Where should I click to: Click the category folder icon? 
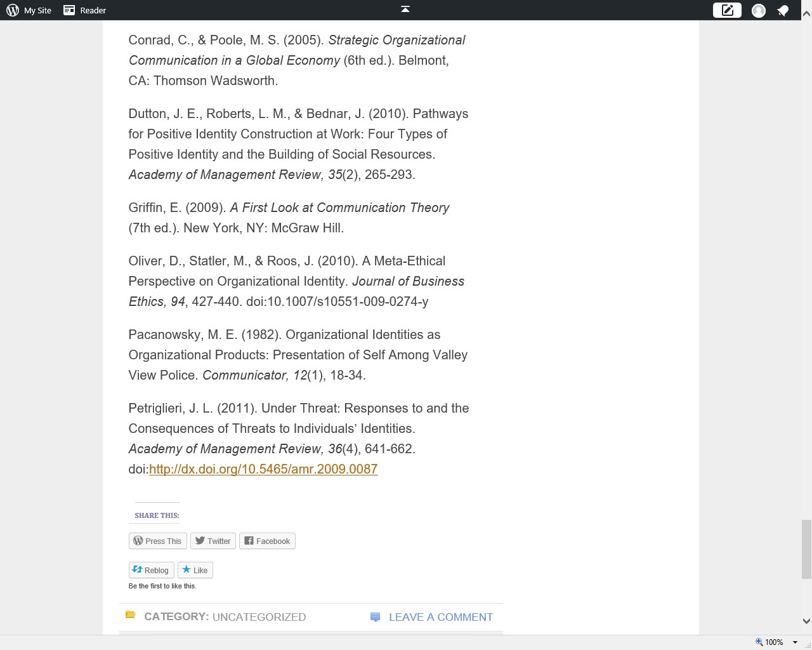pyautogui.click(x=131, y=614)
